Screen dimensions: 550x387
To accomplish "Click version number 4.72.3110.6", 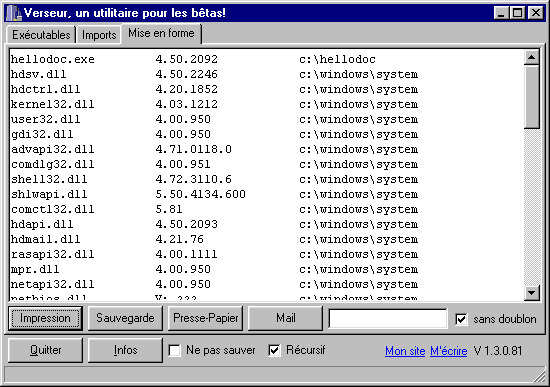I will (194, 179).
